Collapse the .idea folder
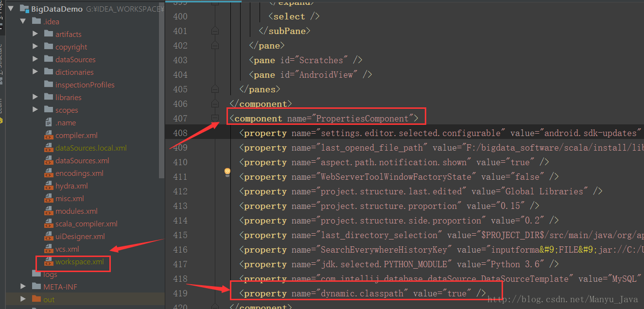 [22, 21]
